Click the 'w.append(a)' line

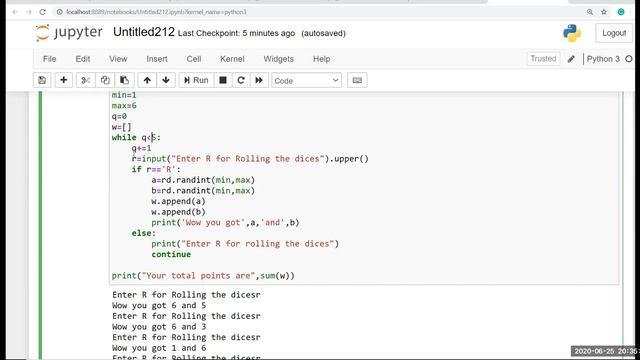click(x=178, y=201)
